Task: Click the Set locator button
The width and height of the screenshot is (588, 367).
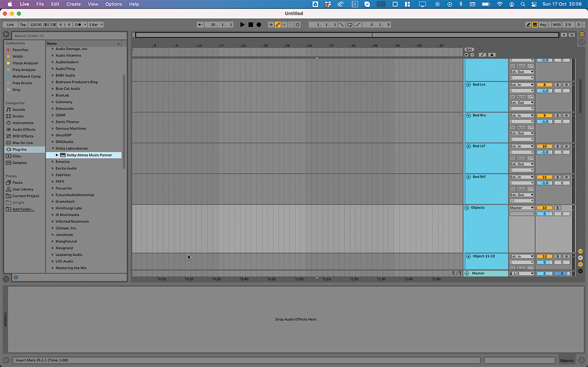Action: click(469, 50)
